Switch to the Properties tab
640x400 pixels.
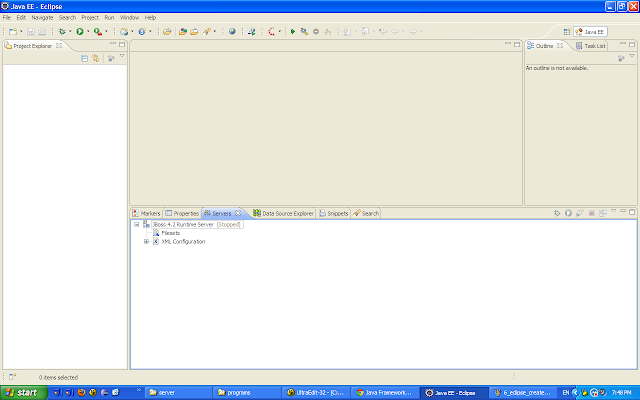(x=182, y=213)
